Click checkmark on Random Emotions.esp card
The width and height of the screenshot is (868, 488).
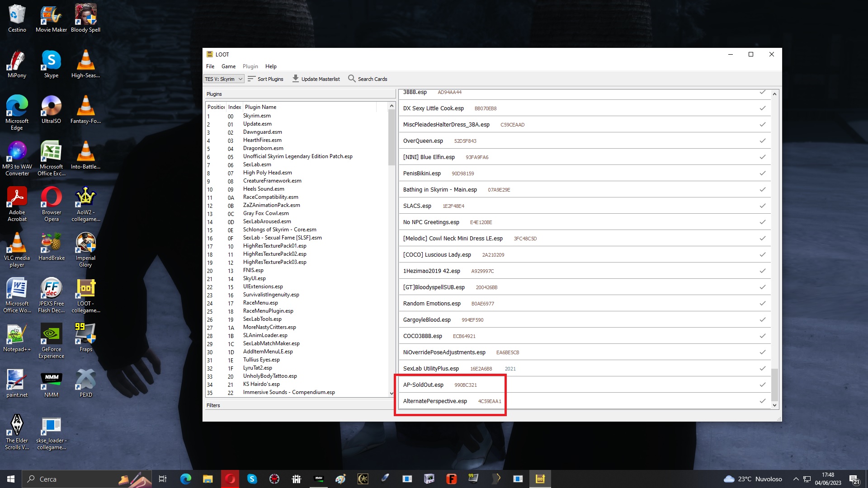coord(763,303)
